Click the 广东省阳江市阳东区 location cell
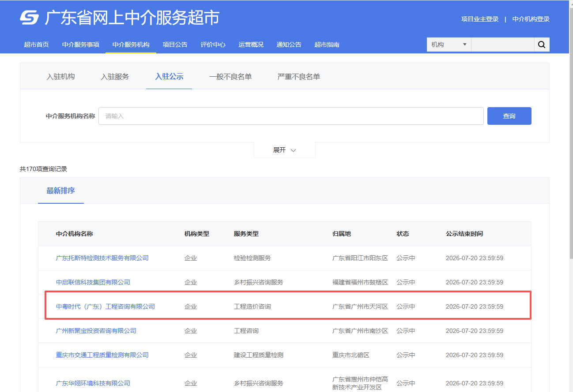 click(360, 258)
